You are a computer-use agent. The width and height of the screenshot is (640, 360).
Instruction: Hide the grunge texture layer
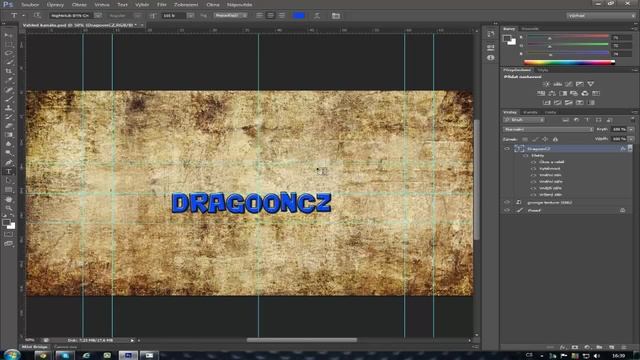click(x=507, y=202)
